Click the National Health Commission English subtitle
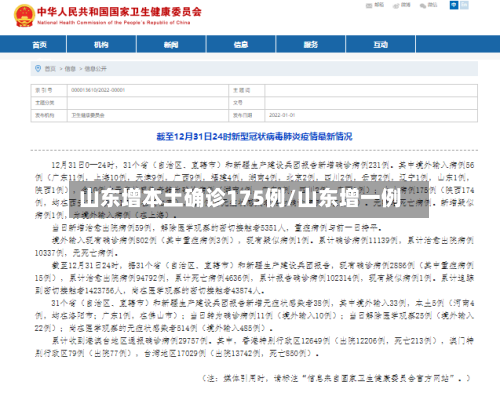Image resolution: width=500 pixels, height=400 pixels. coord(114,23)
